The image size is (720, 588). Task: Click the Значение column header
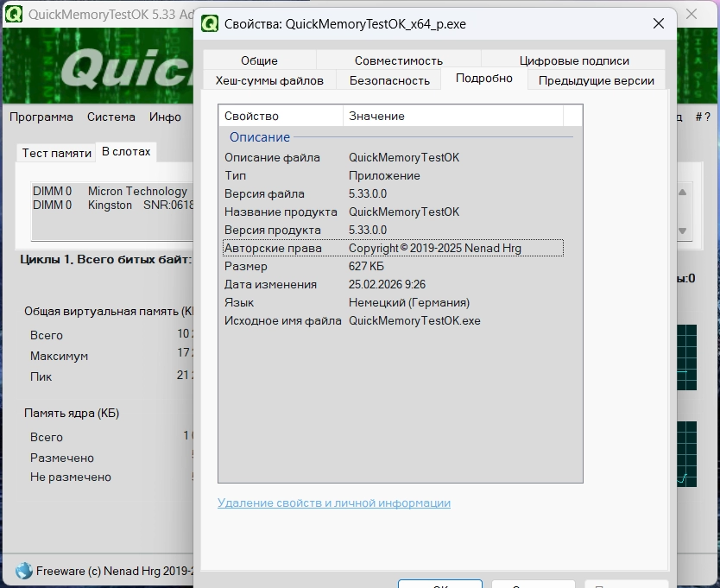click(453, 116)
